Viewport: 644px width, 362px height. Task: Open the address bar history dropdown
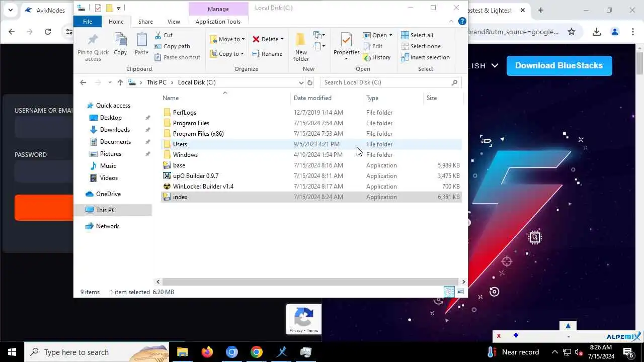click(301, 82)
